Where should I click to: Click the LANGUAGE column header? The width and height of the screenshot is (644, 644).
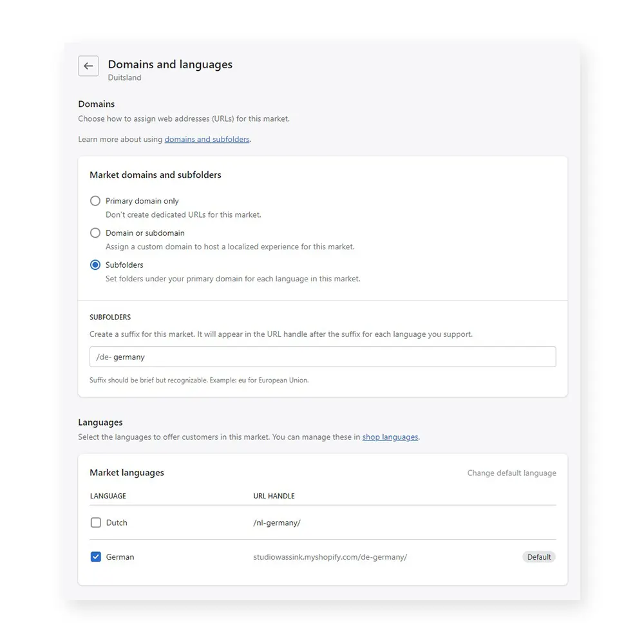(x=108, y=496)
